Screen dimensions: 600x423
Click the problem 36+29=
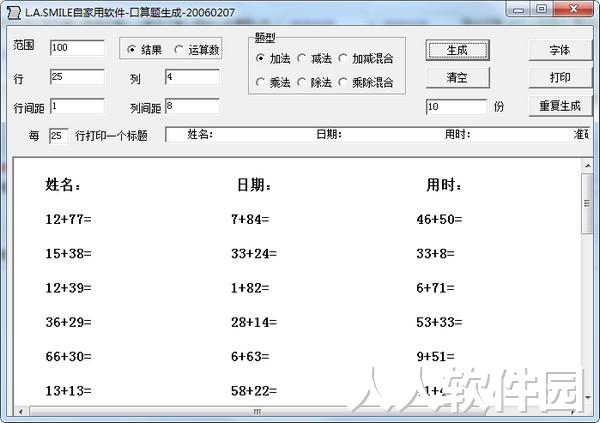coord(68,322)
